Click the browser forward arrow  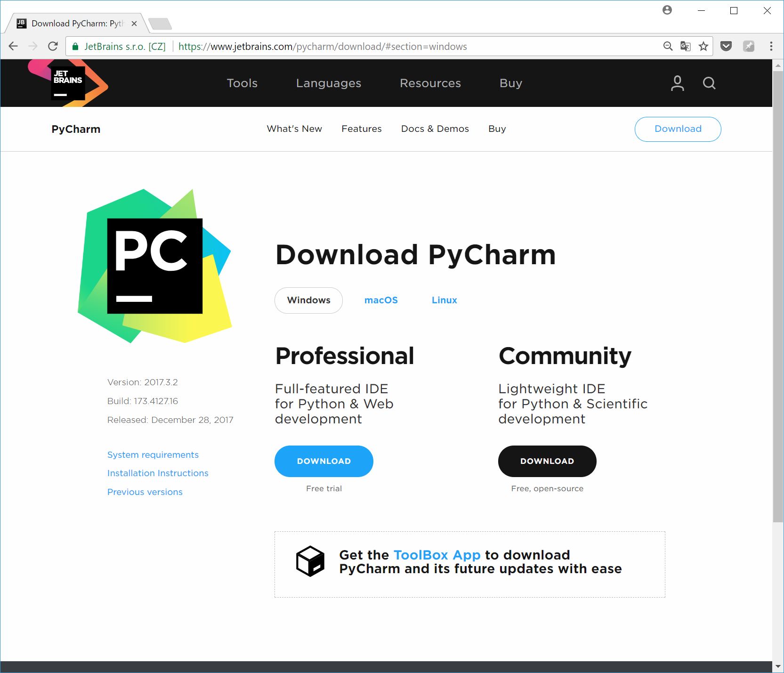click(x=33, y=46)
